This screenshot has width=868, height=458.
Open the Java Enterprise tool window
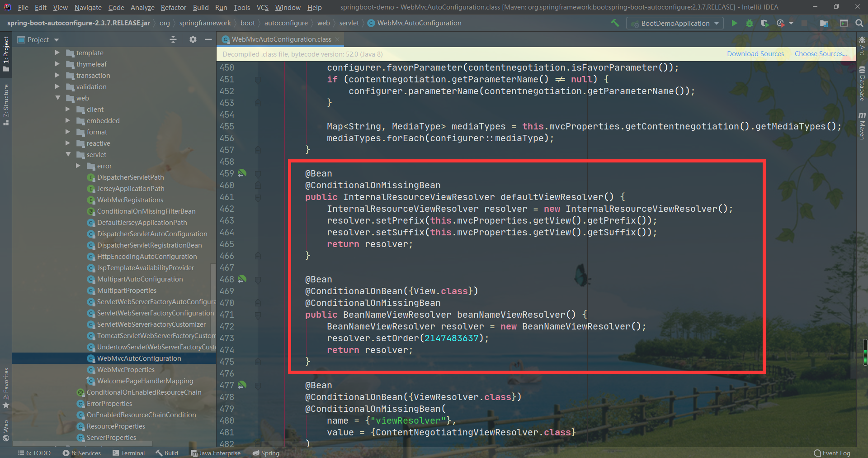tap(216, 453)
